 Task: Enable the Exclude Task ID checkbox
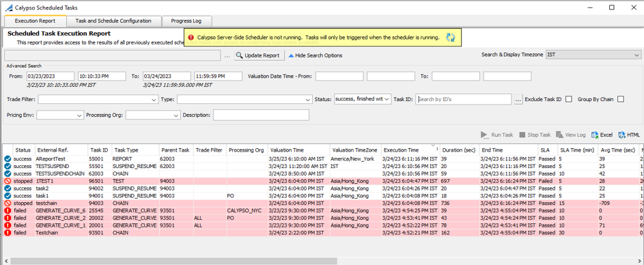569,99
